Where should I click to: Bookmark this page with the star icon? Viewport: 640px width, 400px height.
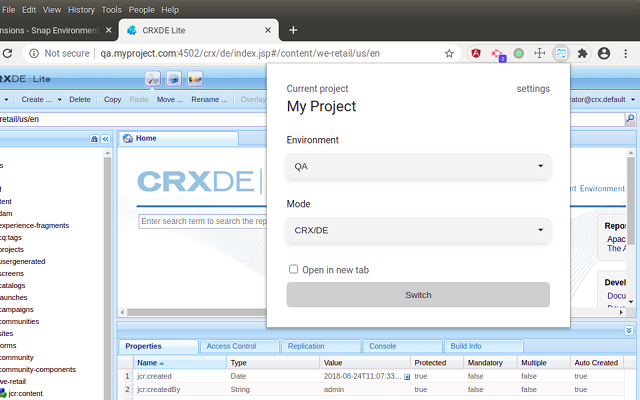tap(449, 53)
